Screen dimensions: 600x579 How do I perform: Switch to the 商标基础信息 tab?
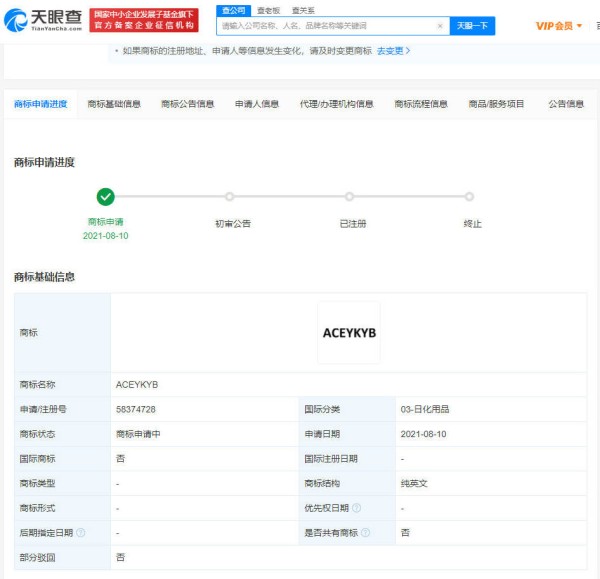[114, 104]
